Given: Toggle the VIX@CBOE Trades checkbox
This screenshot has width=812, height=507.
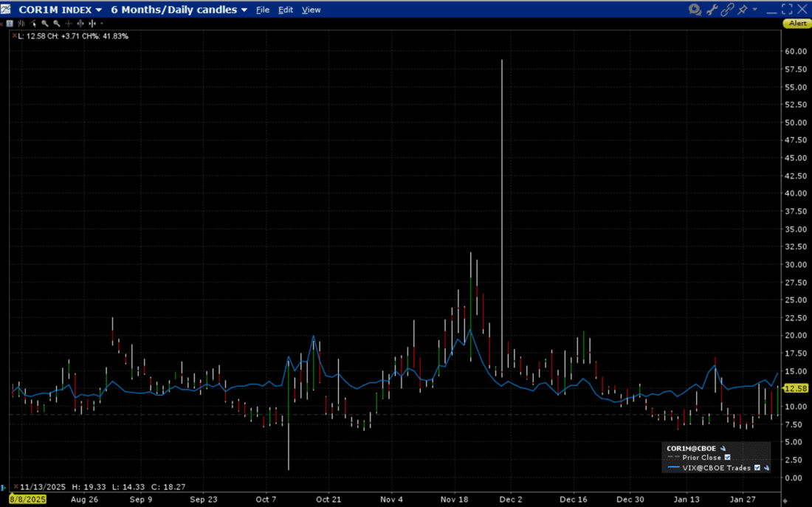Looking at the screenshot, I should tap(757, 468).
